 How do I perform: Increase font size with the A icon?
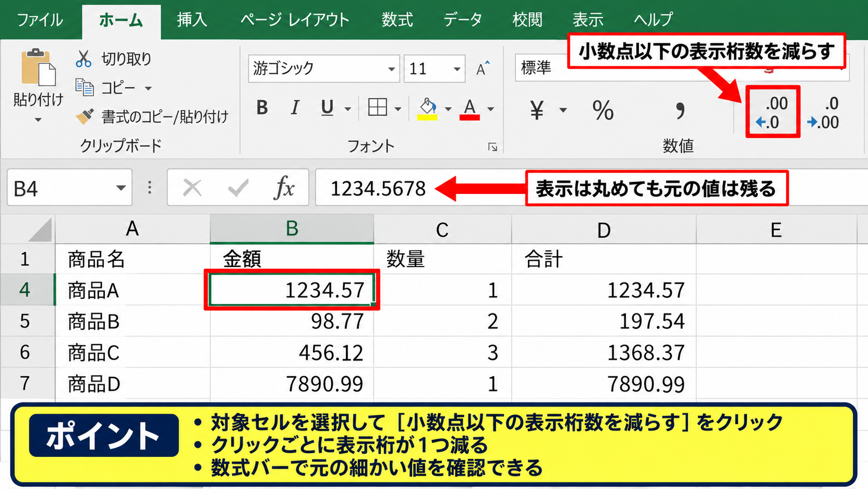pos(483,69)
